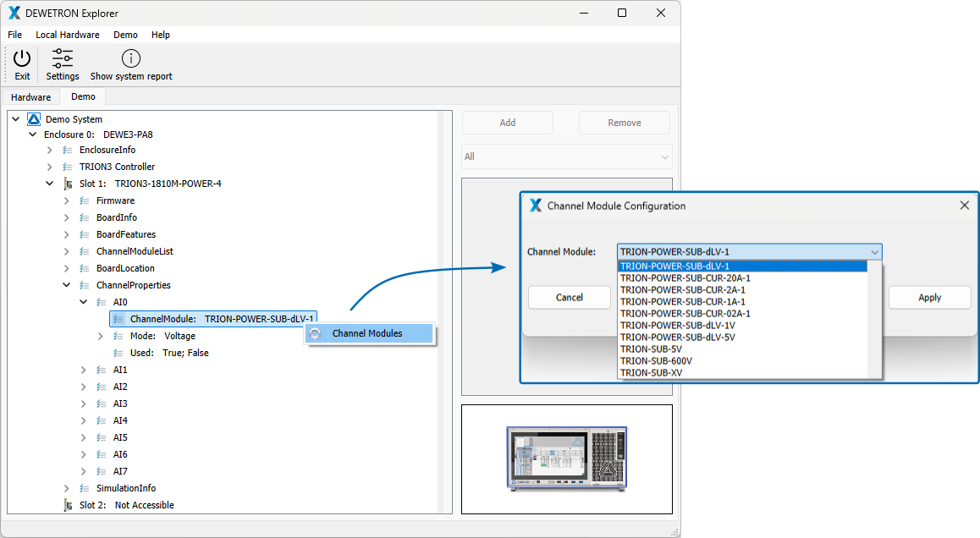This screenshot has height=538, width=980.
Task: Click the Slot 2 board icon
Action: tap(68, 505)
